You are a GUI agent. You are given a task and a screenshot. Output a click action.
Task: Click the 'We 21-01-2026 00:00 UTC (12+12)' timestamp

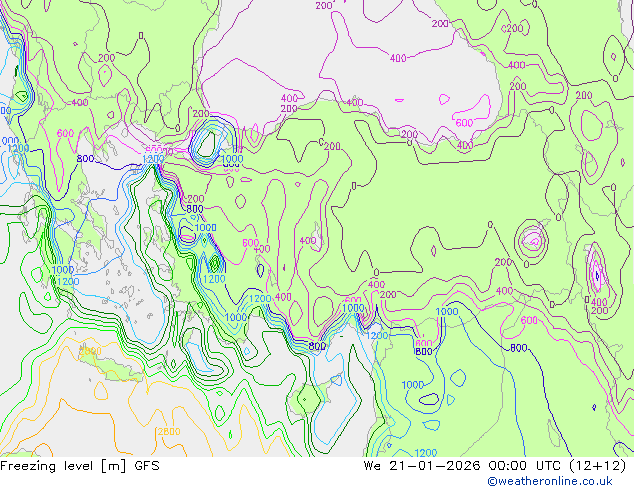pyautogui.click(x=495, y=466)
